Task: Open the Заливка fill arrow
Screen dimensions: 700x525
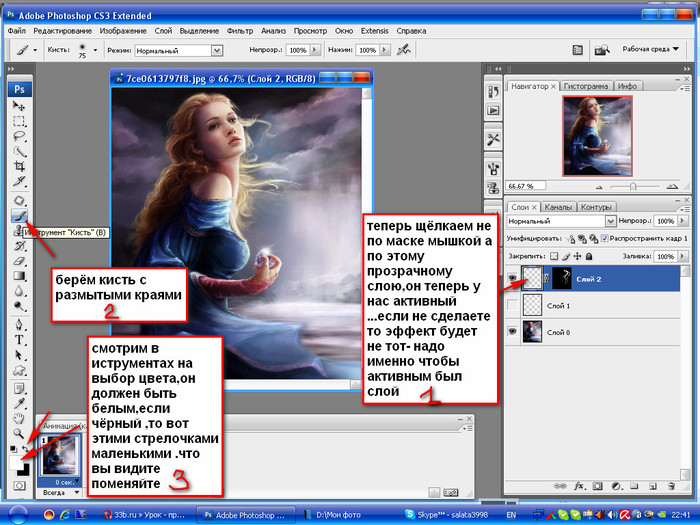Action: pyautogui.click(x=683, y=256)
